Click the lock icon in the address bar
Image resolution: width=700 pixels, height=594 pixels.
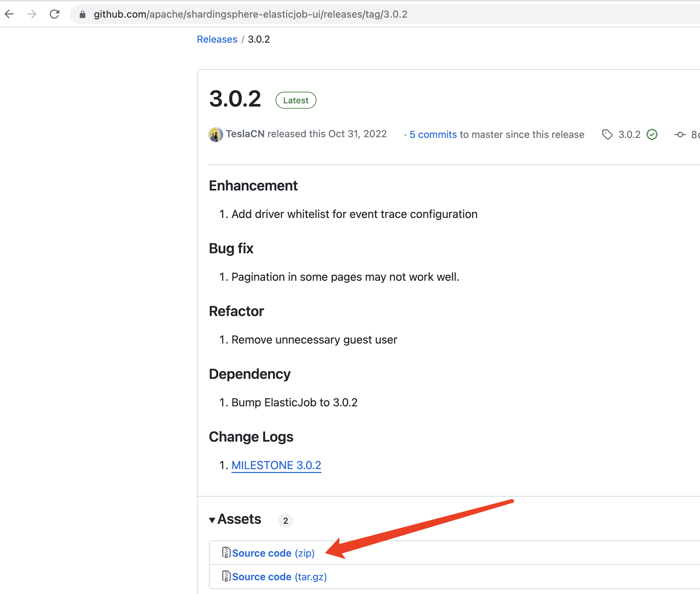click(x=83, y=14)
